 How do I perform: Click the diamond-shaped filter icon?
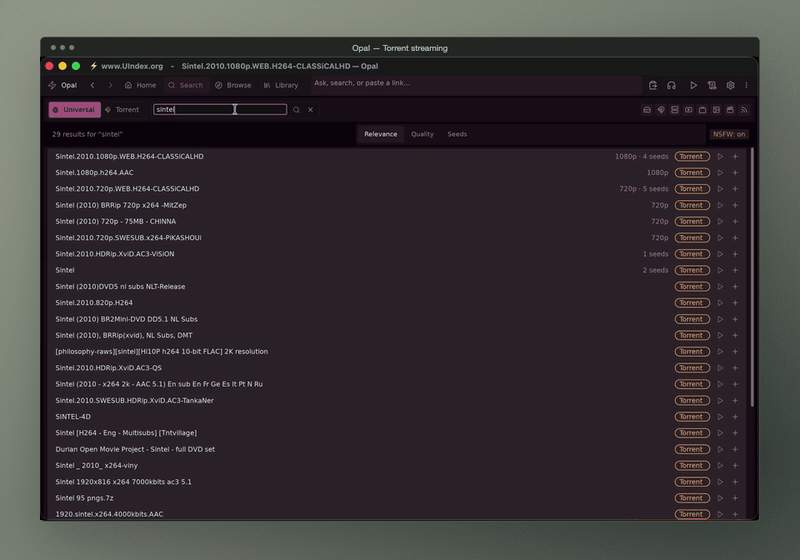[661, 110]
